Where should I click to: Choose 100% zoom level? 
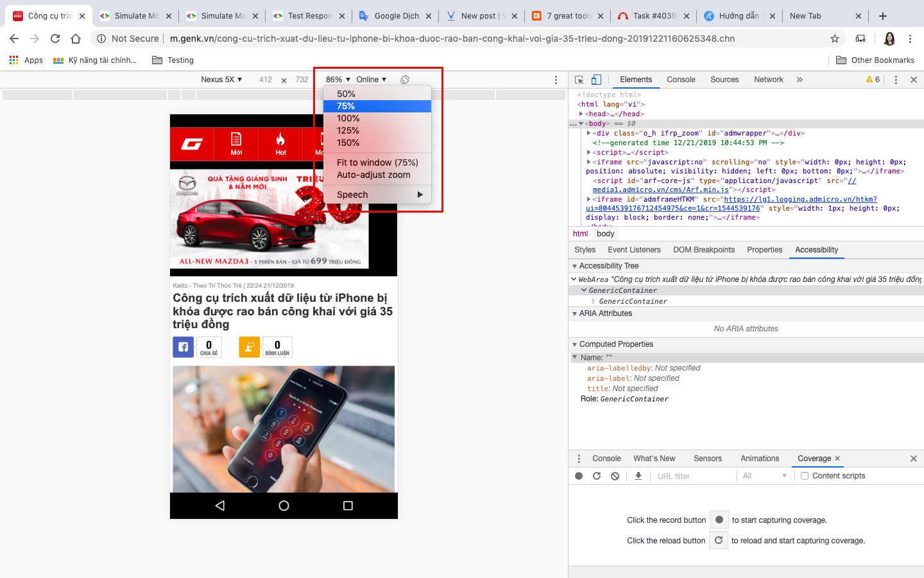click(377, 118)
